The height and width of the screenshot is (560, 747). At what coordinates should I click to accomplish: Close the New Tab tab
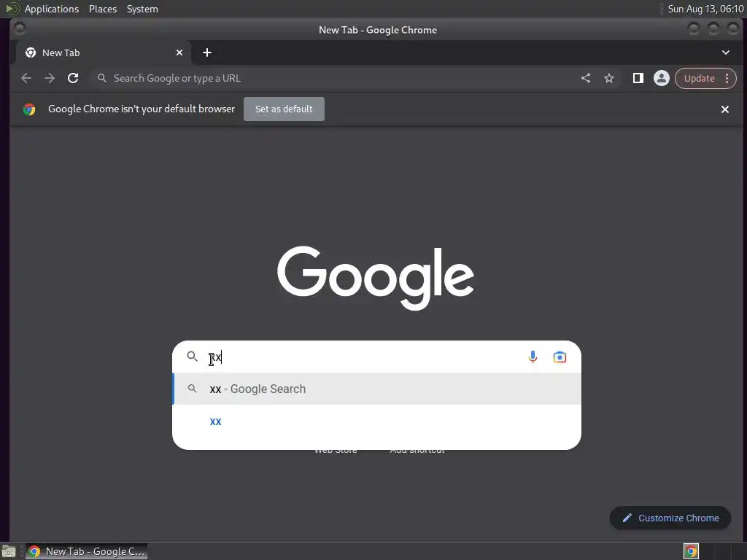point(179,52)
